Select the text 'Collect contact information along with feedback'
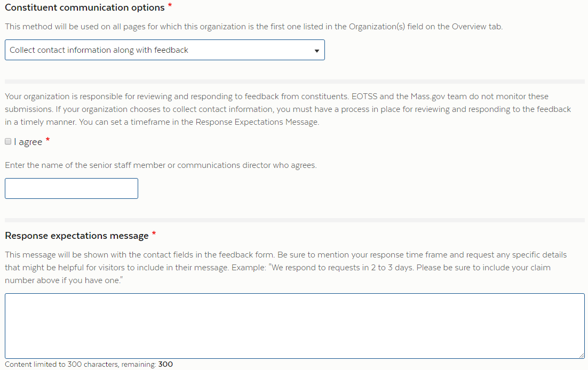Screen dimensions: 588x370 click(99, 50)
